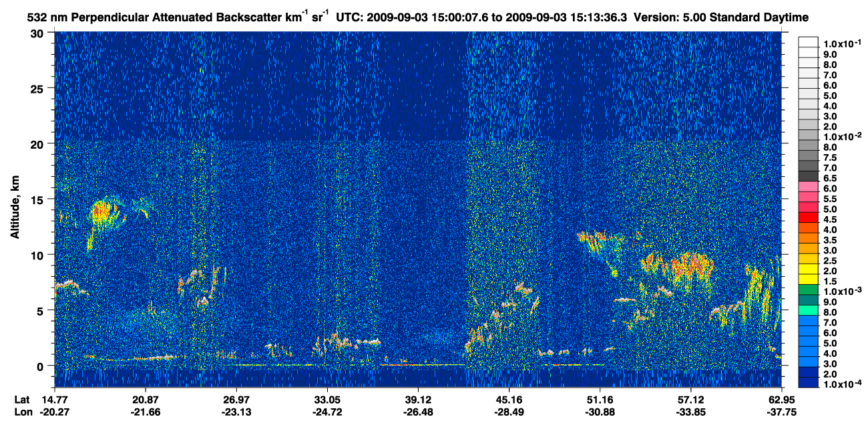Click the colorbar label '6.5'
The height and width of the screenshot is (445, 868).
[x=831, y=178]
